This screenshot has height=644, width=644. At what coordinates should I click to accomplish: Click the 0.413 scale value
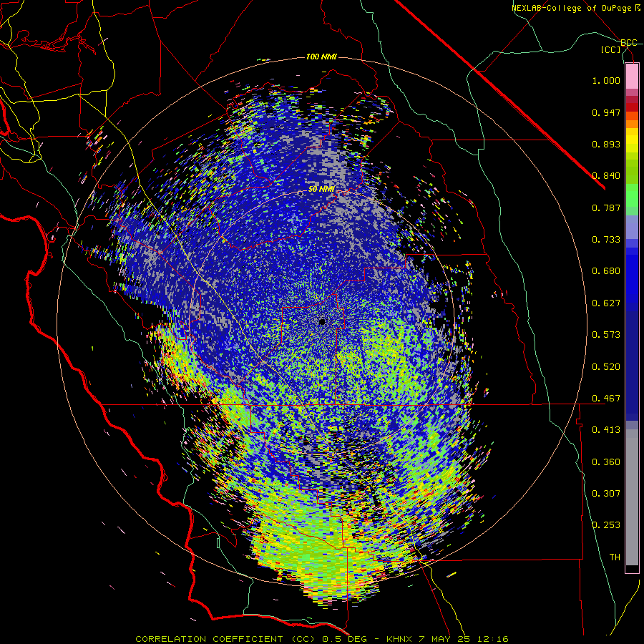click(606, 430)
